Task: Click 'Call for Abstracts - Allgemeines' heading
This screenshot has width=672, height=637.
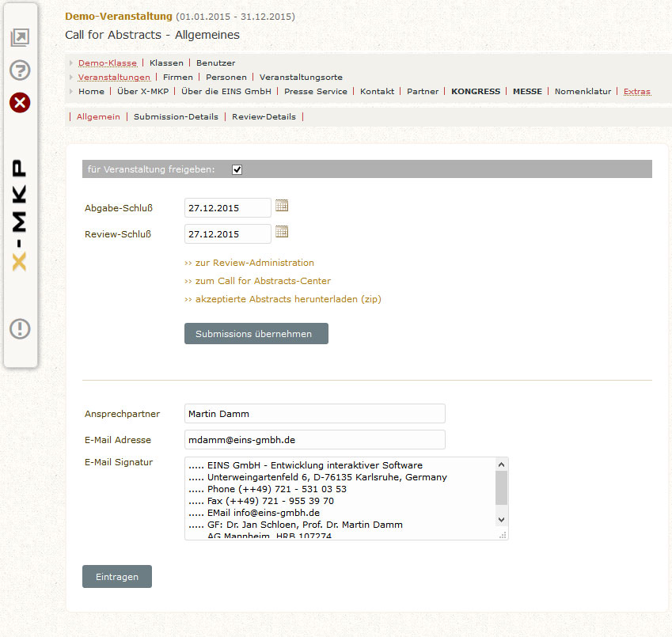Action: pos(152,35)
